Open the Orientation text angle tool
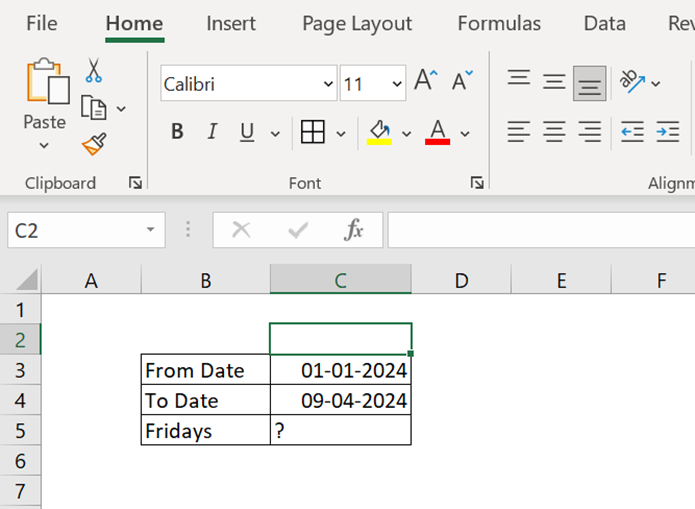The height and width of the screenshot is (509, 695). pos(632,82)
